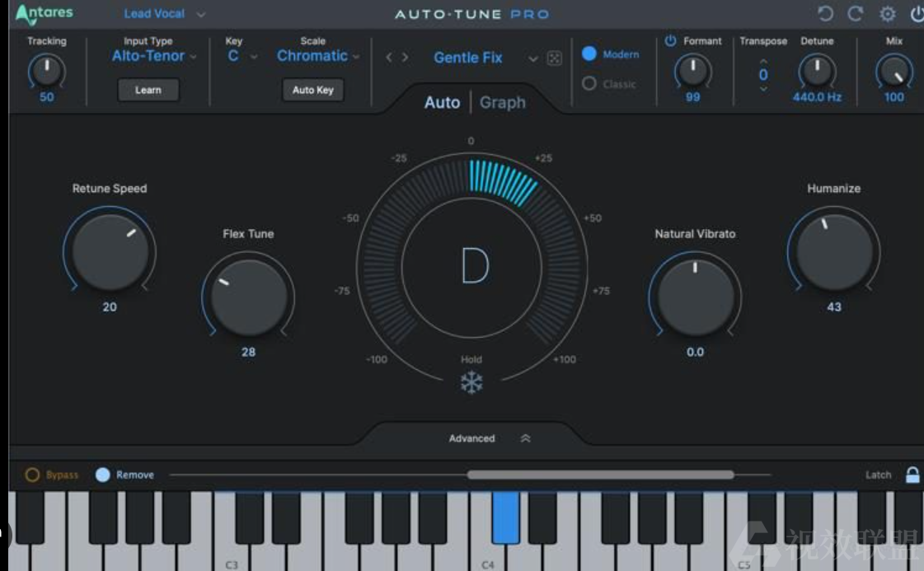Open the Key C dropdown
Screen dimensions: 924x571
242,56
